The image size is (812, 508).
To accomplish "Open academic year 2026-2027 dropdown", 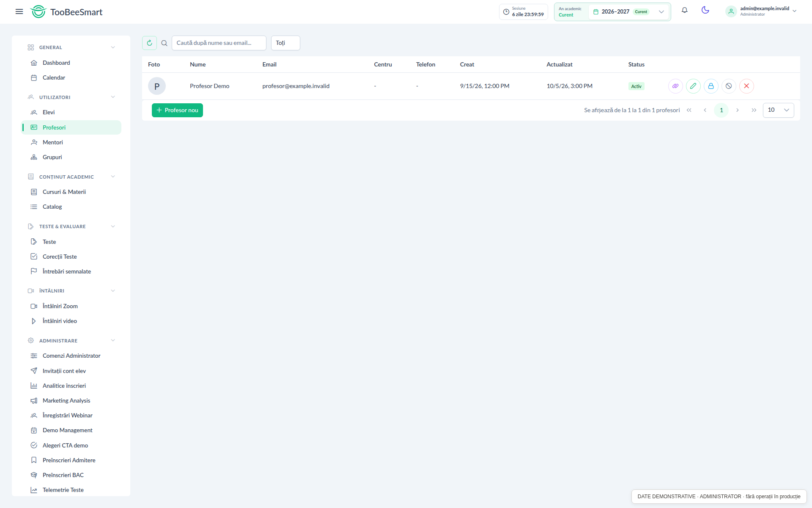I will (628, 12).
